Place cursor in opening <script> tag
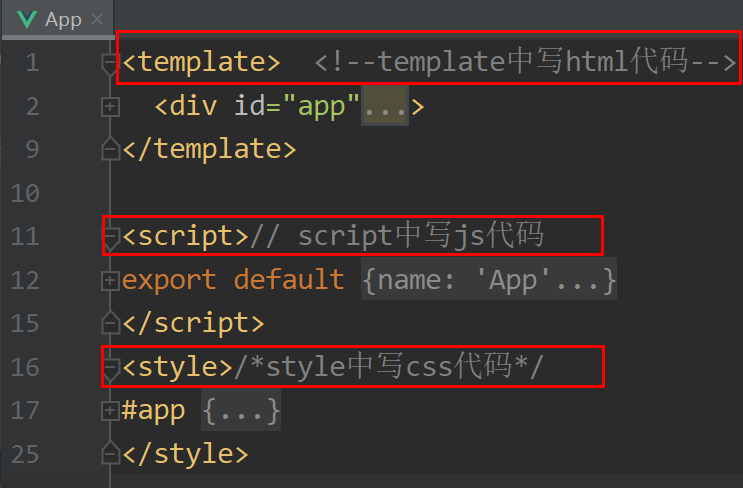Image resolution: width=743 pixels, height=488 pixels. [x=185, y=236]
